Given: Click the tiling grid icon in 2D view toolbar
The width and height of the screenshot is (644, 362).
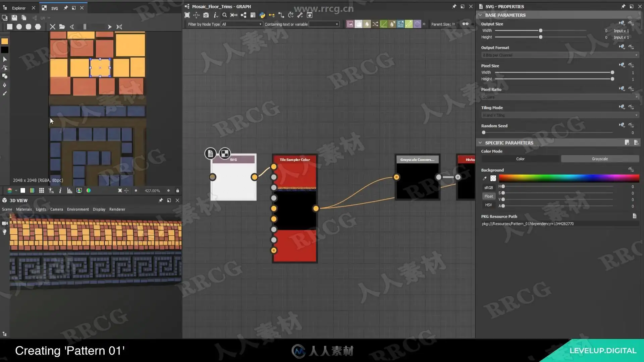Looking at the screenshot, I should tap(42, 190).
